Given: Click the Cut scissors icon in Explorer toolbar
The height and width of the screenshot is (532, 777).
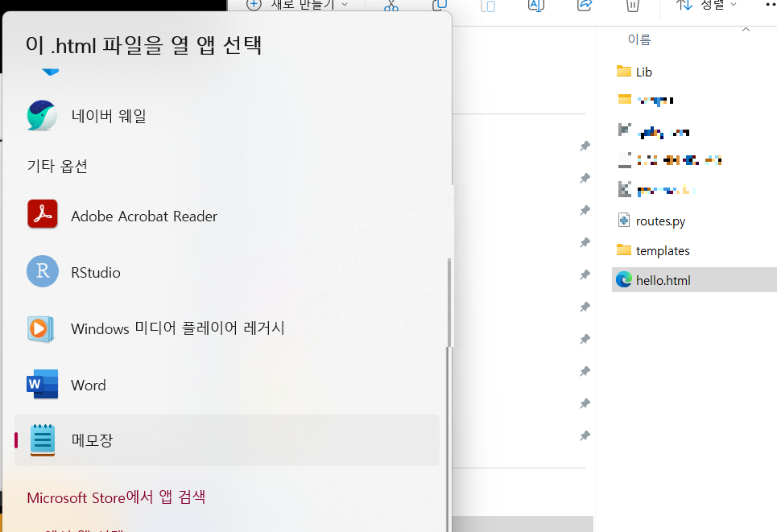Looking at the screenshot, I should click(x=391, y=6).
